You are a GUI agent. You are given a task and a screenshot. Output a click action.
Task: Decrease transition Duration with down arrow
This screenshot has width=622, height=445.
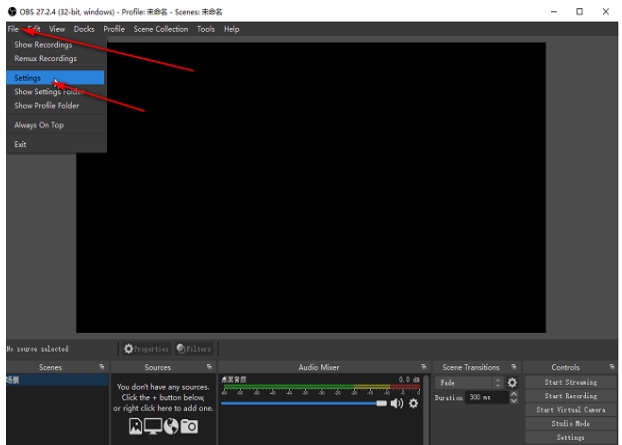click(x=514, y=401)
